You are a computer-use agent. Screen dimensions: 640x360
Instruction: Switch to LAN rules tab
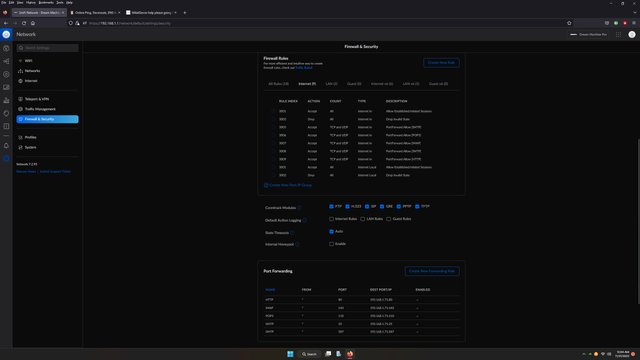pyautogui.click(x=331, y=84)
